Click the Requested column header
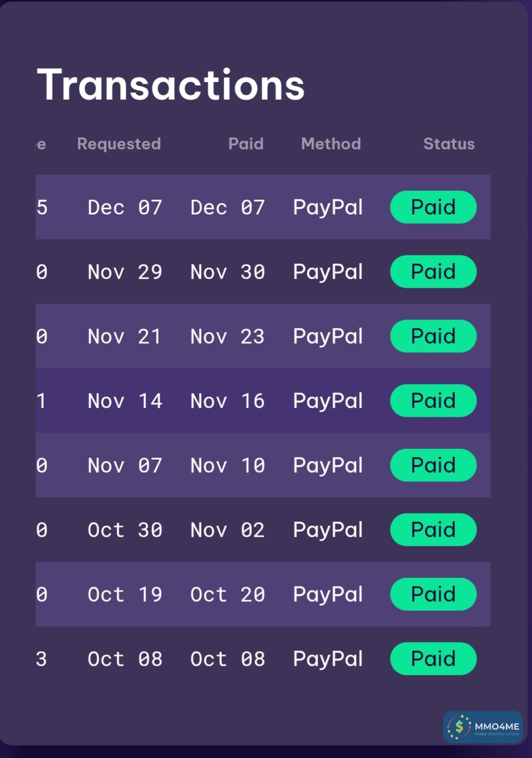532x758 pixels. (119, 144)
